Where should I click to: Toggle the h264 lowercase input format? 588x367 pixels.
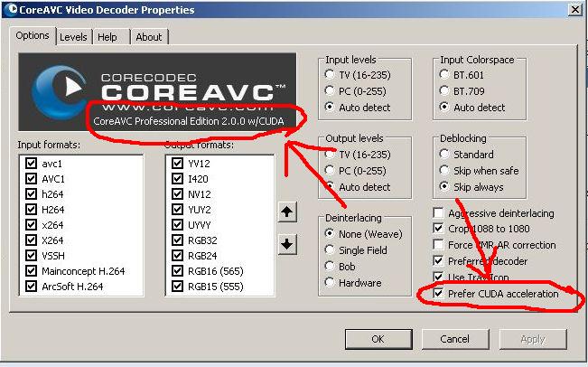(x=31, y=194)
